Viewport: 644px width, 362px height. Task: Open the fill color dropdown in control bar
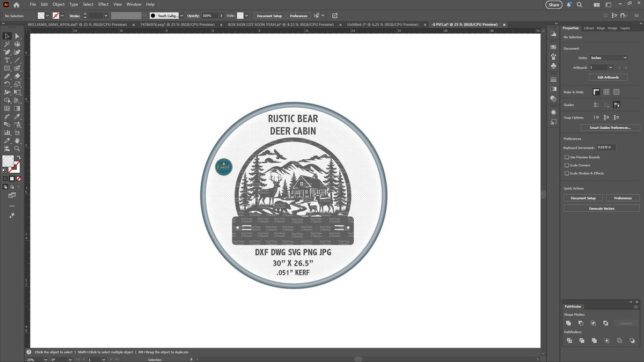click(47, 16)
